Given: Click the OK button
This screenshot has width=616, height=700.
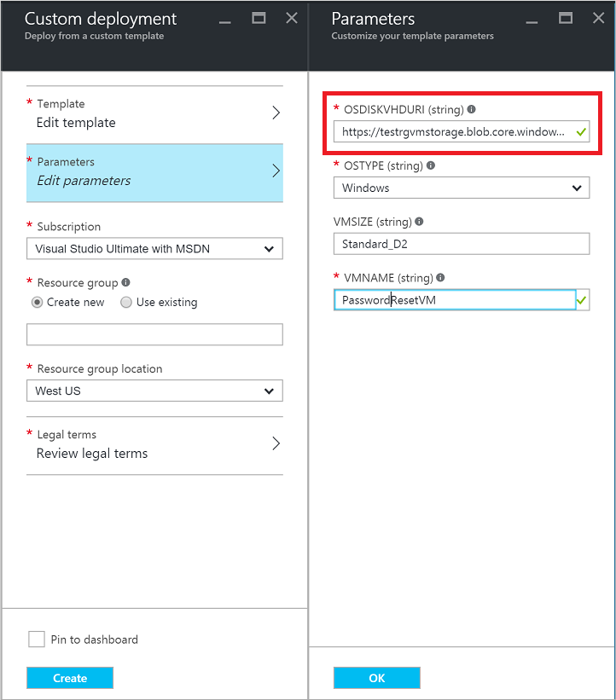Looking at the screenshot, I should coord(376,679).
